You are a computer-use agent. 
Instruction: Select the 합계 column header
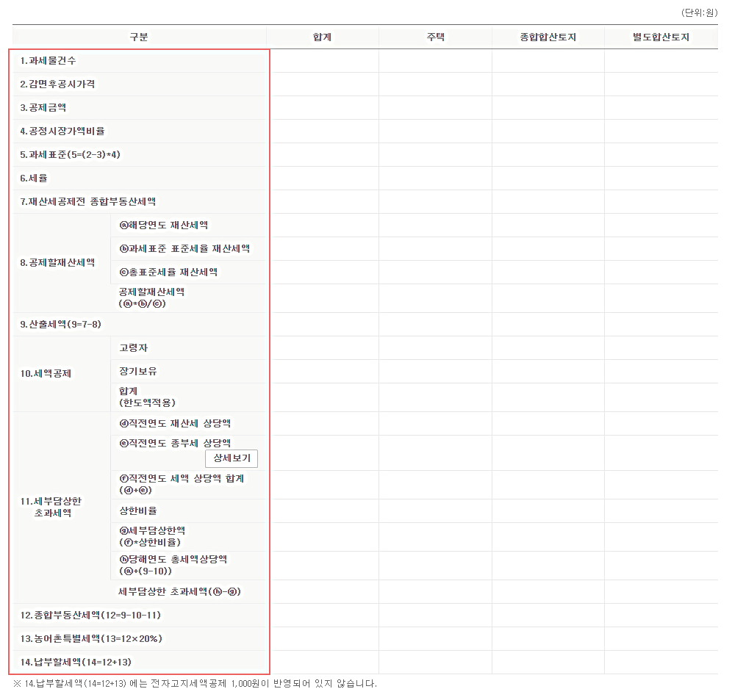pyautogui.click(x=322, y=37)
